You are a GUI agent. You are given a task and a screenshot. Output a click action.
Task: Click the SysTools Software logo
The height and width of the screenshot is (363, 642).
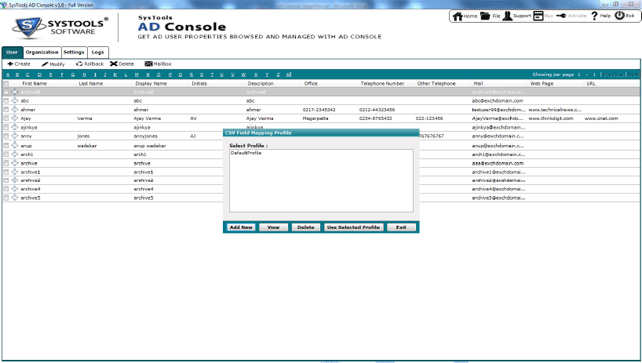[61, 27]
